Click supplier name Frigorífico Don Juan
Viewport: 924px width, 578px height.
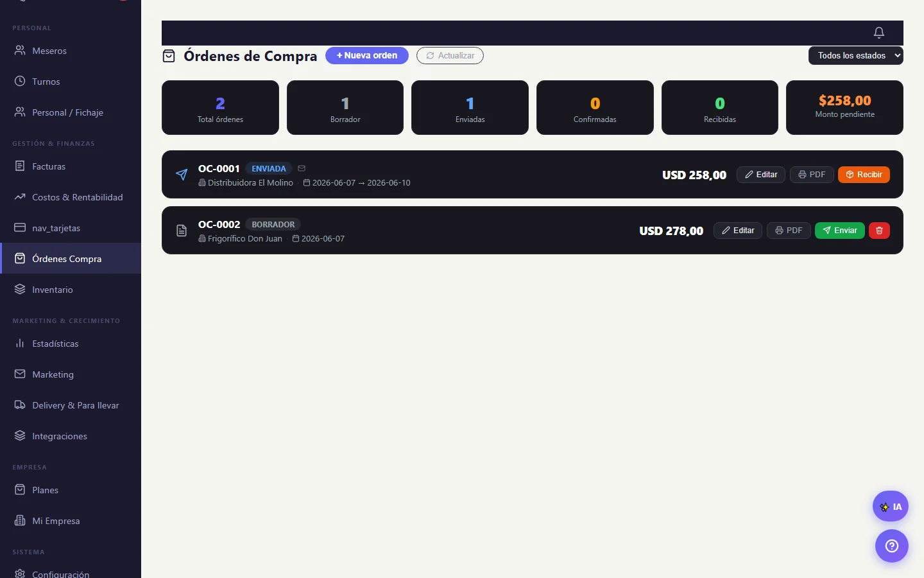pos(245,239)
